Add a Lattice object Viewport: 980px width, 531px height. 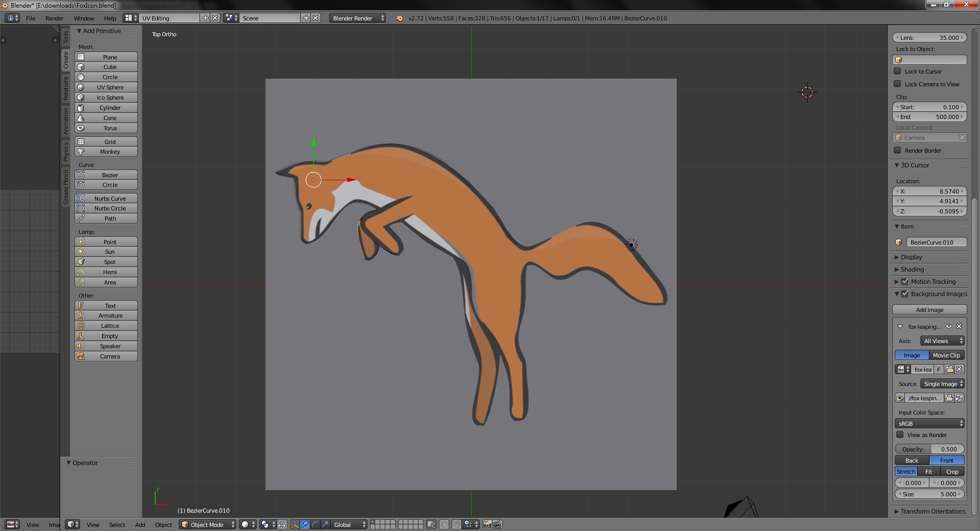(x=106, y=326)
